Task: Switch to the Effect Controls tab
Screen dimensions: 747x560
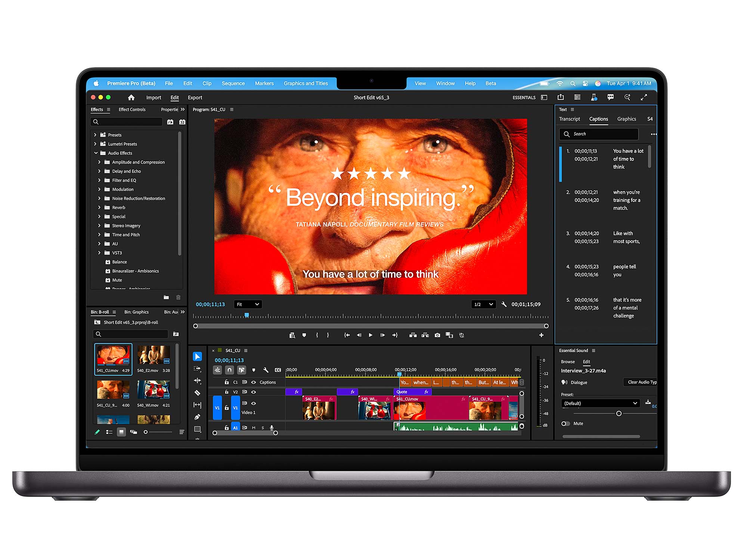Action: (132, 109)
